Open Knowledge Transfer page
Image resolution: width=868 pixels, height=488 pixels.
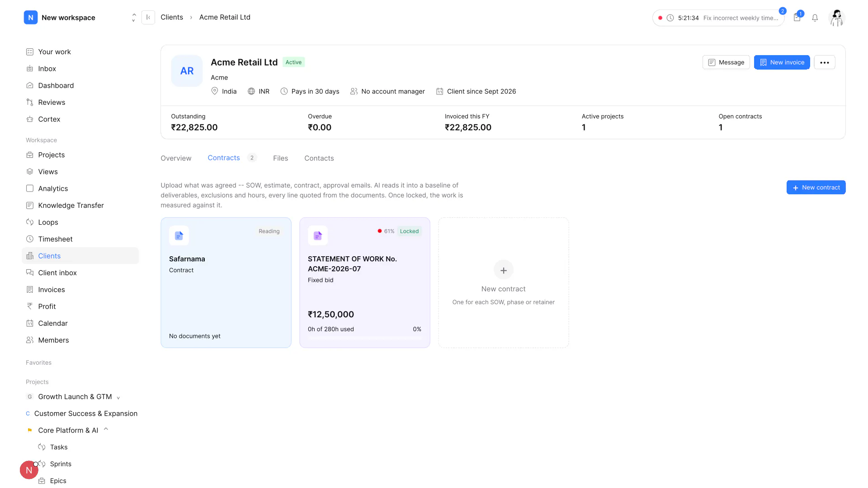coord(80,205)
